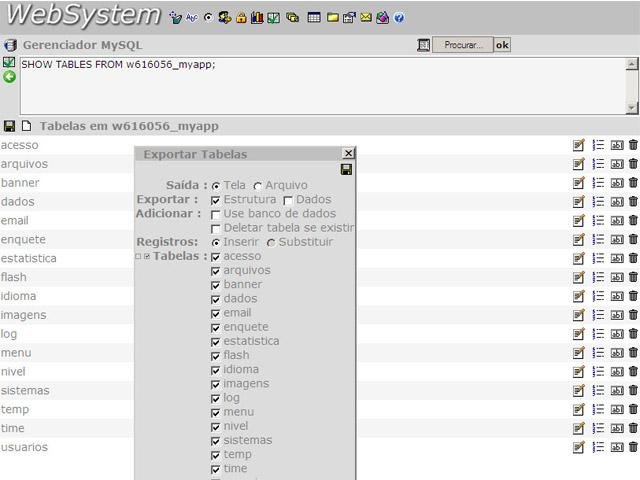Click the WebSystem logo
The height and width of the screenshot is (480, 640).
point(84,16)
